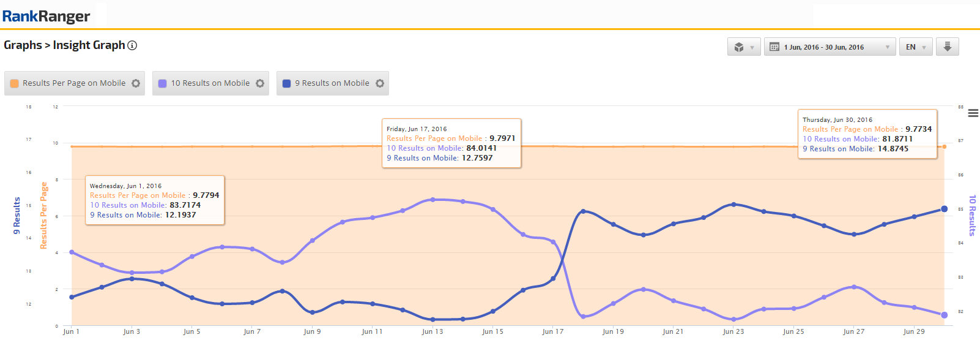Click value 9.7794 in Jun 1 tooltip

tap(206, 195)
